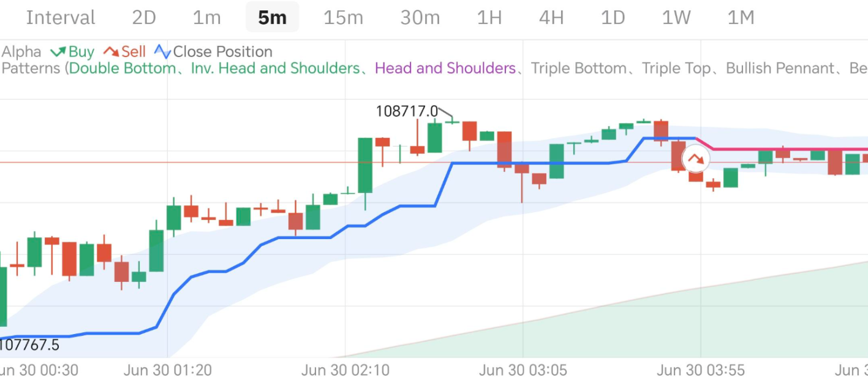Set the interval to 1D
This screenshot has width=868, height=377.
612,18
